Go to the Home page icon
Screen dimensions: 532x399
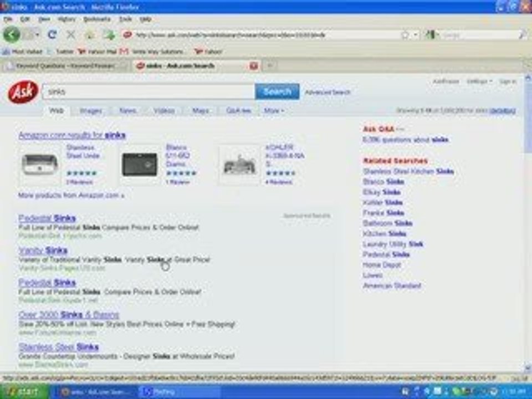(90, 34)
